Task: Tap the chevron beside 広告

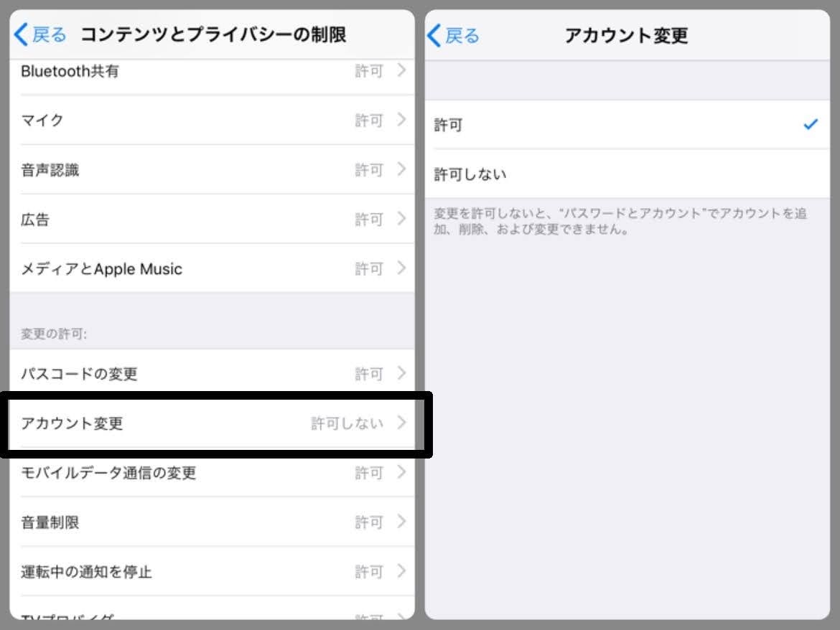Action: (x=401, y=218)
